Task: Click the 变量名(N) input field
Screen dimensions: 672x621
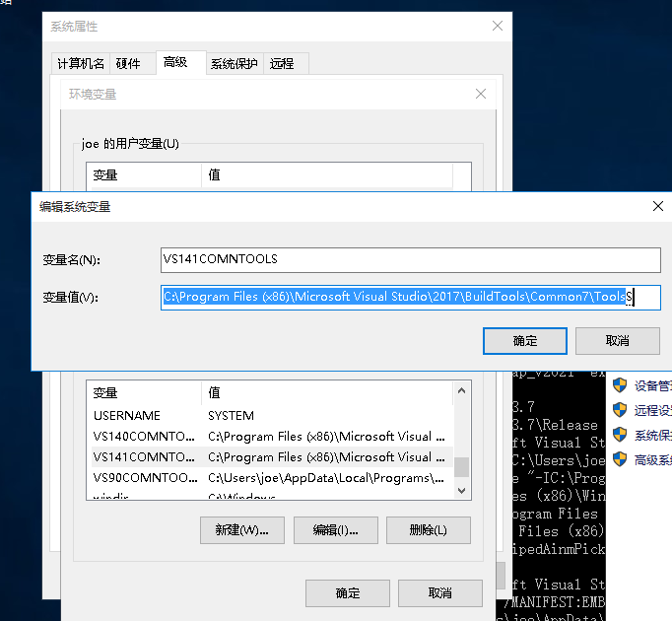Action: 411,260
